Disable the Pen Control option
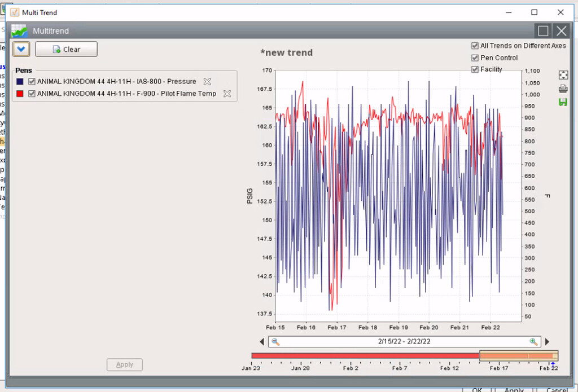 pos(475,58)
